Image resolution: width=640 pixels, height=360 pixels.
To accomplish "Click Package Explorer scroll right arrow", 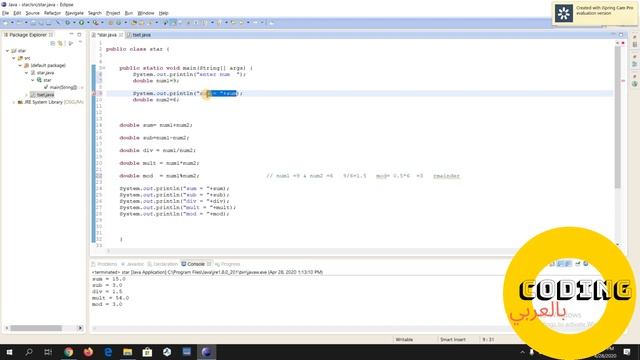I will (80, 328).
